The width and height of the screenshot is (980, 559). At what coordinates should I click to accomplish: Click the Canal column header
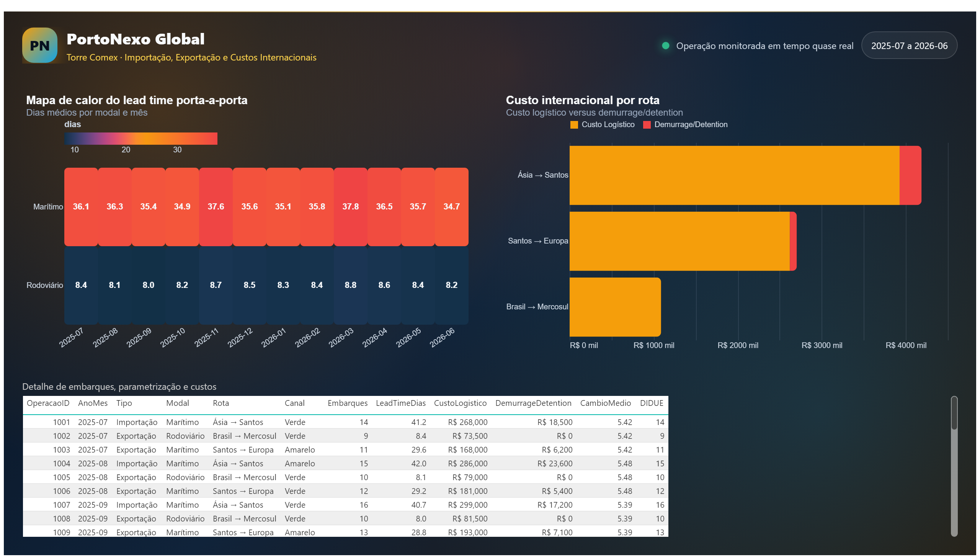tap(294, 403)
